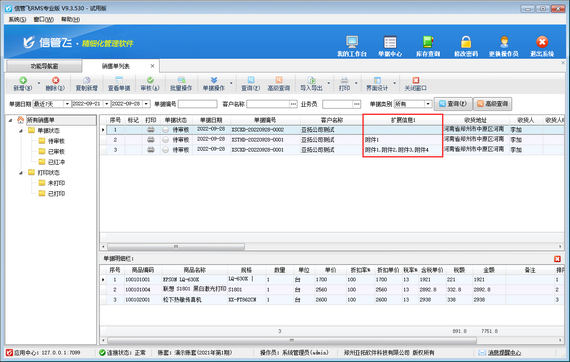The image size is (570, 362).
Task: Switch to the 功能导航窗 tab
Action: [44, 66]
